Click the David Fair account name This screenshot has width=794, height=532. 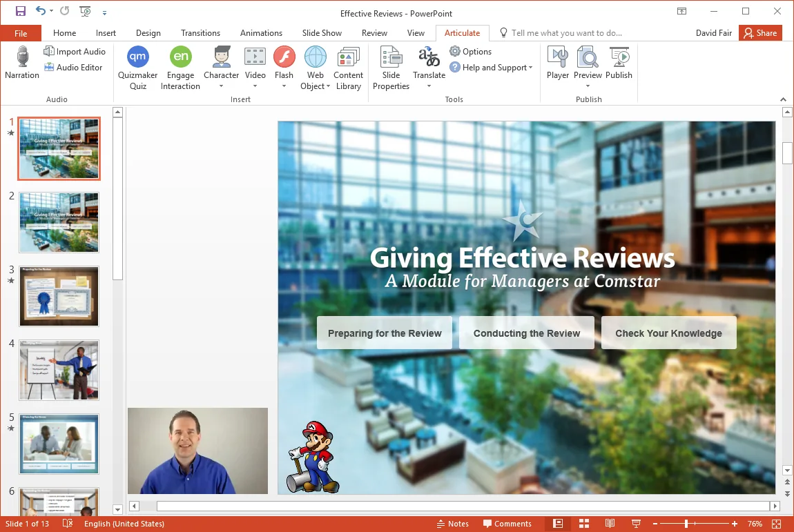pyautogui.click(x=713, y=33)
